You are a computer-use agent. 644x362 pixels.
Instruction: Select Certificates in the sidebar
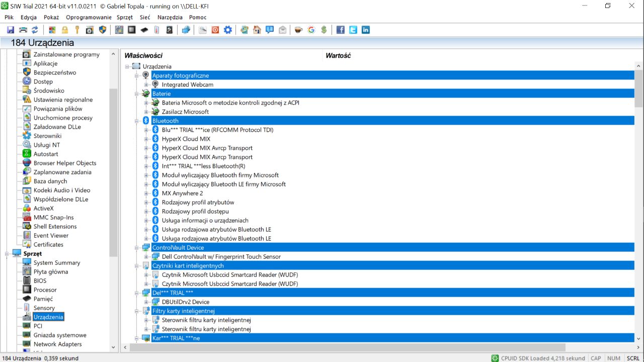pos(48,244)
